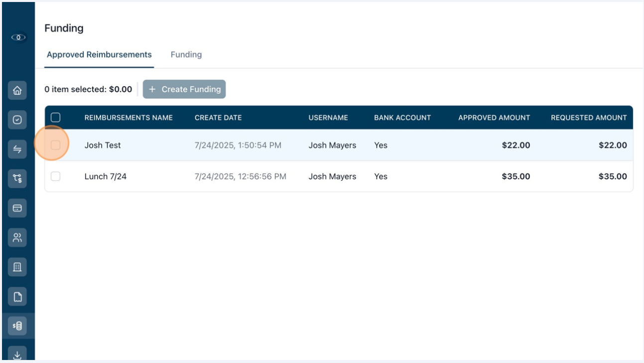Screen dimensions: 644x363
Task: Check the Josh Test reimbursement checkbox
Action: tap(56, 145)
